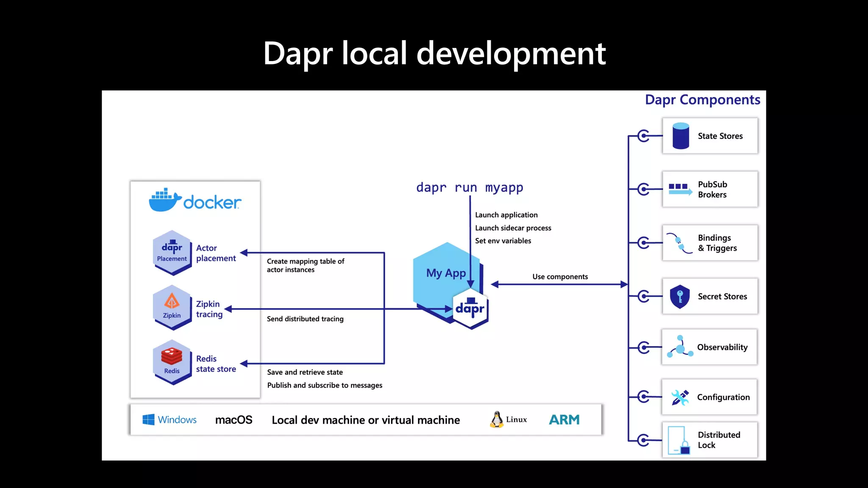Click the PubSub Brokers arrow icon
868x488 pixels.
pos(680,189)
